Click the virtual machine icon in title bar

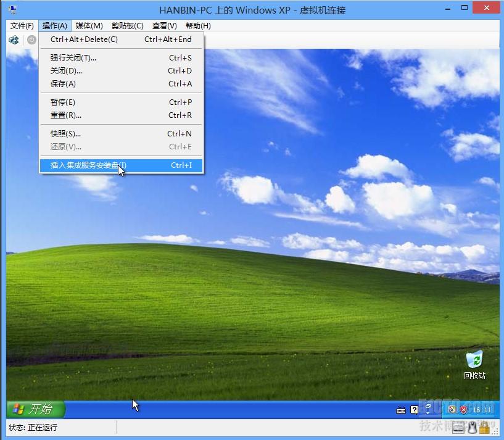[13, 10]
